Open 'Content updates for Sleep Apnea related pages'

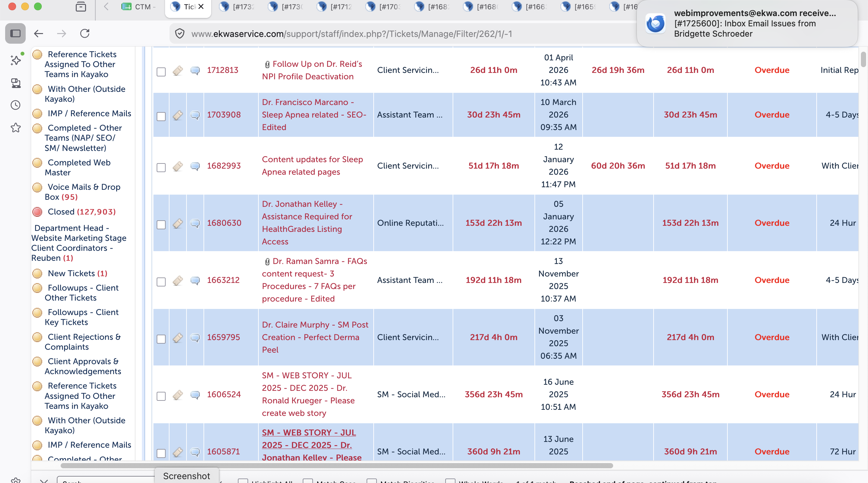click(x=312, y=165)
